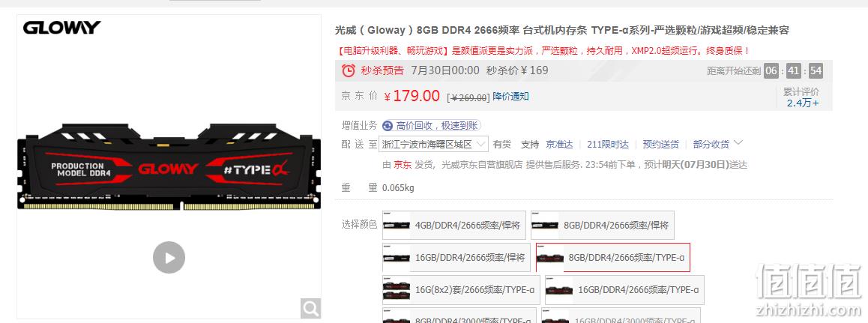Select the 16GB/DDR4/2666频率/TYPE-α option

[624, 290]
